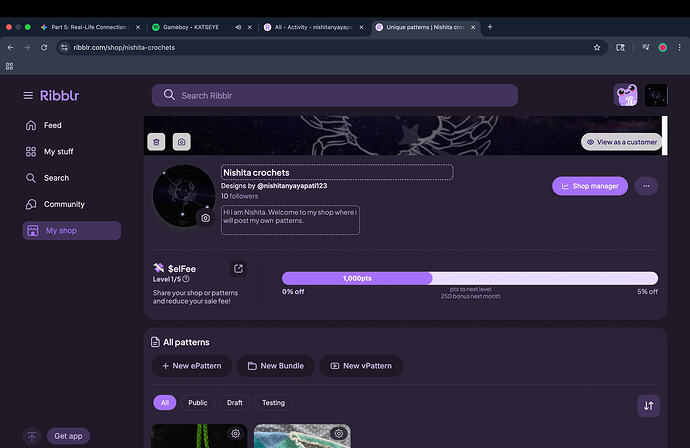
Task: Open the media controls icon in Chrome toolbar
Action: [646, 47]
